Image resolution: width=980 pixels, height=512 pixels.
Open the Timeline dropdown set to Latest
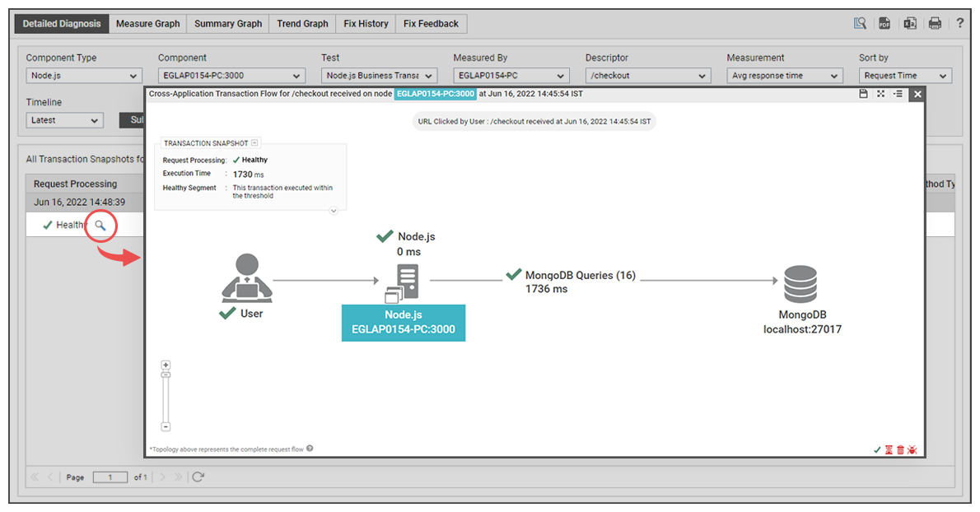64,120
